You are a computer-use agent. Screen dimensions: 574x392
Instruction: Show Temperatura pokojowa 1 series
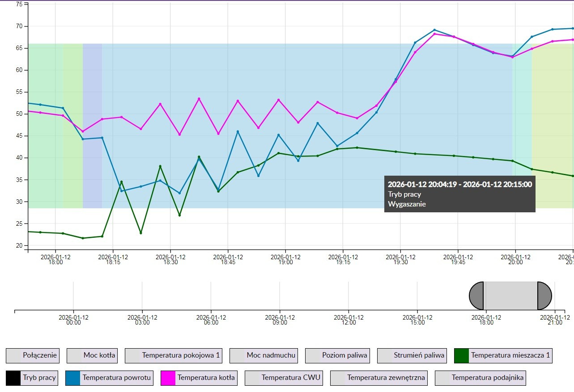(x=174, y=356)
